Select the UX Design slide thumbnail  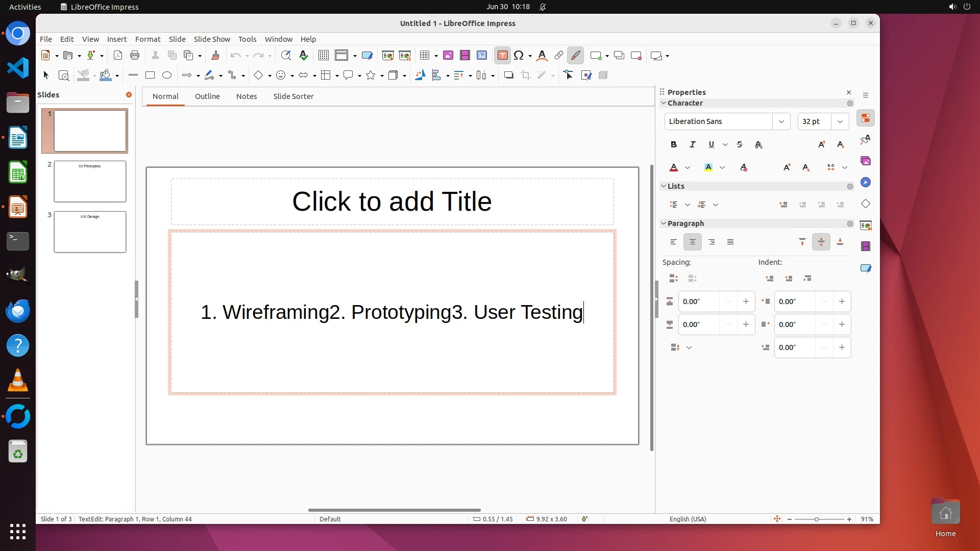[x=90, y=232]
